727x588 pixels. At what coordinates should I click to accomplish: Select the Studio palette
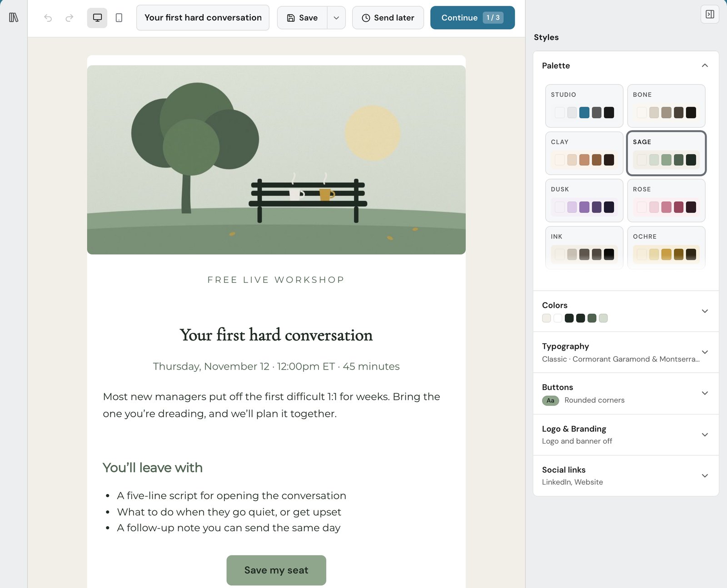pos(584,106)
